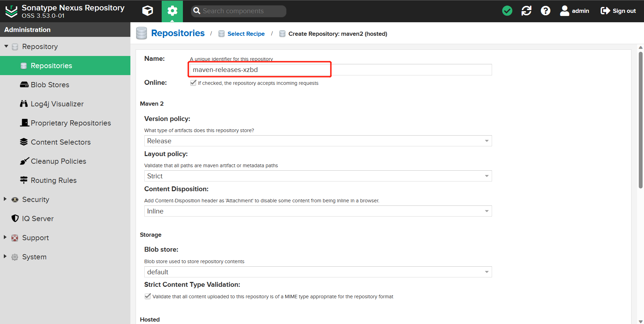Click the Security label in sidebar
Image resolution: width=644 pixels, height=324 pixels.
(35, 200)
